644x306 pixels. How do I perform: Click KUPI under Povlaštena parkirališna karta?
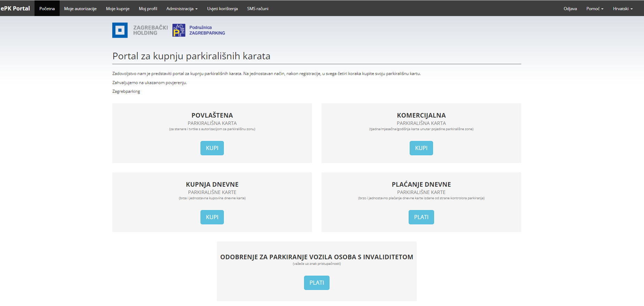212,148
